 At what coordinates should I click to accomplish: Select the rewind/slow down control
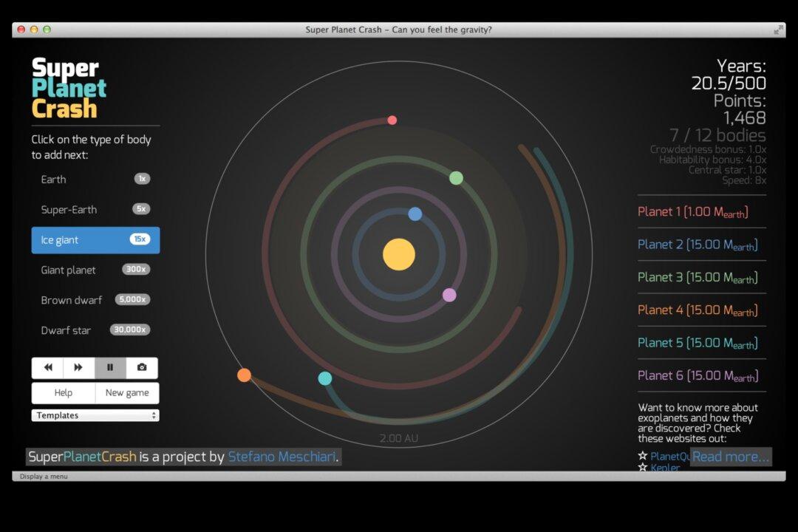click(47, 367)
